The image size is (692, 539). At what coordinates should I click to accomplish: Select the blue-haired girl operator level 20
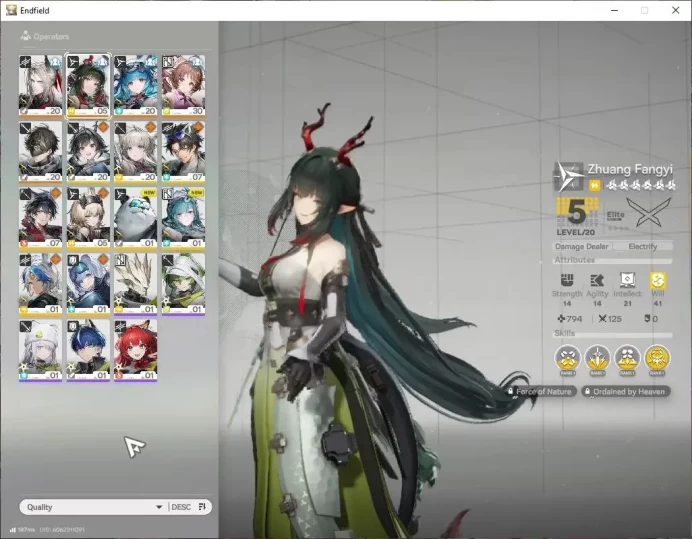tap(135, 86)
